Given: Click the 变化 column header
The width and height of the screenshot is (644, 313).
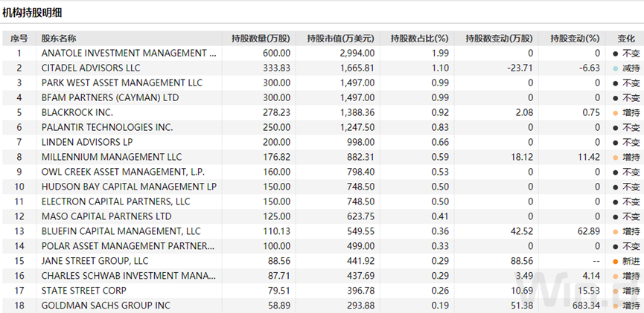Looking at the screenshot, I should point(627,39).
